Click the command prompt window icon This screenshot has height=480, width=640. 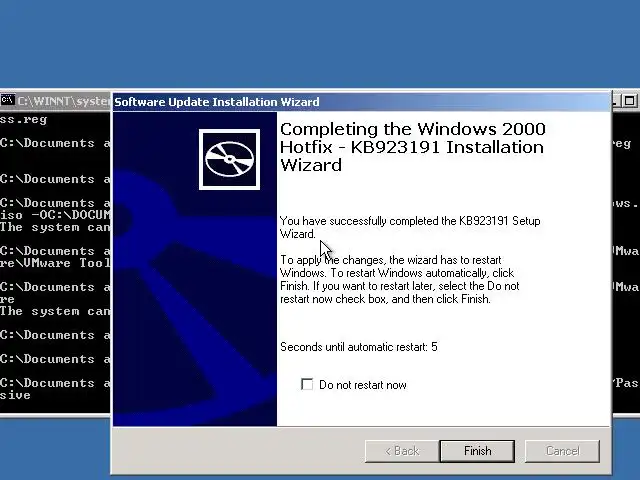pos(7,100)
